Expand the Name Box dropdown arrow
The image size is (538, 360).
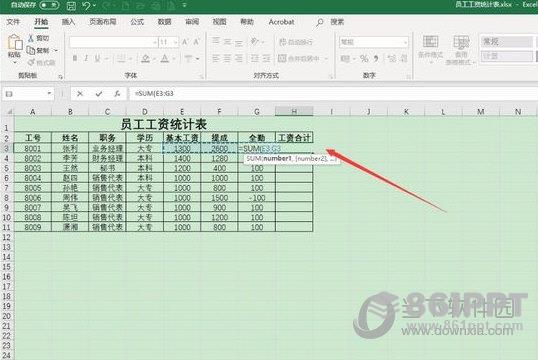tap(49, 93)
